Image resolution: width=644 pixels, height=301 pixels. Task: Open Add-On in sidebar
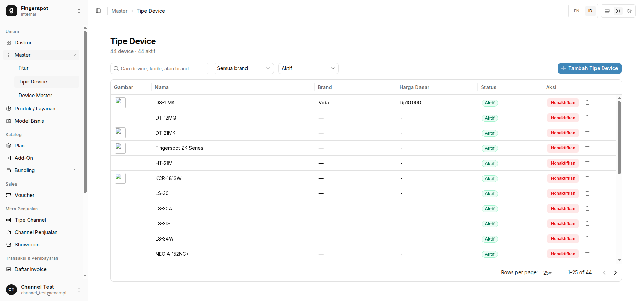click(41, 158)
